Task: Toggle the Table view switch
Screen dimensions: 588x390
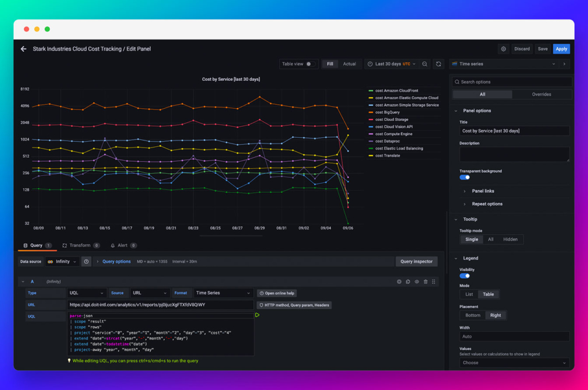Action: click(310, 64)
